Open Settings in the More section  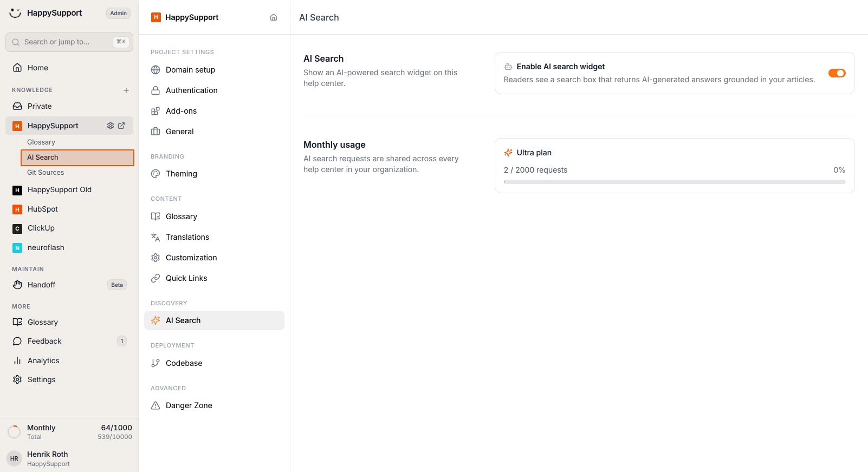[x=69, y=379]
